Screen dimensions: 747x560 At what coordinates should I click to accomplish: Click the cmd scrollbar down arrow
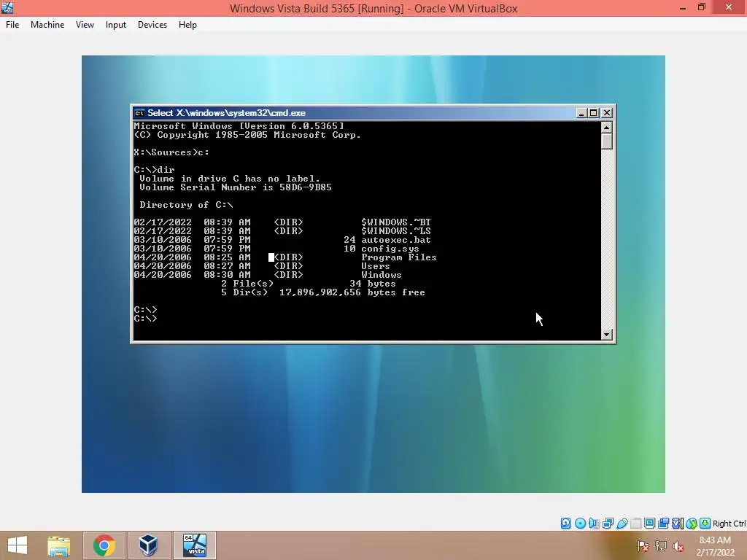tap(606, 334)
